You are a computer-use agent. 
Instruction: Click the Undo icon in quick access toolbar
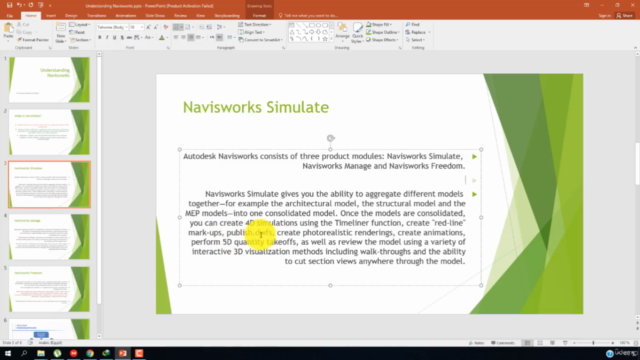tap(19, 5)
